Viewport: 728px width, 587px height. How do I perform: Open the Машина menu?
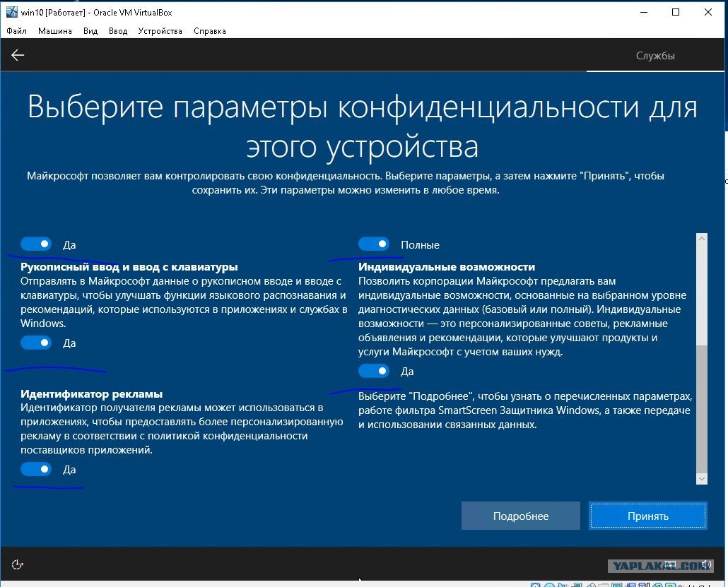point(57,31)
